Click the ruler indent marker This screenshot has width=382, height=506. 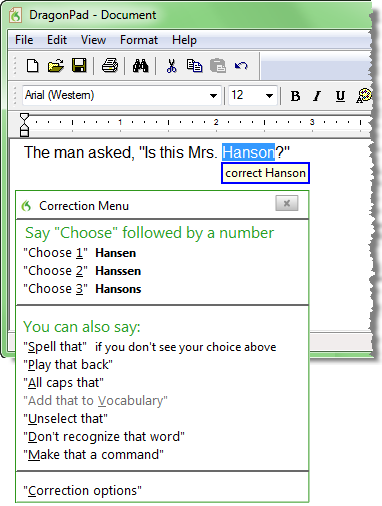click(24, 125)
